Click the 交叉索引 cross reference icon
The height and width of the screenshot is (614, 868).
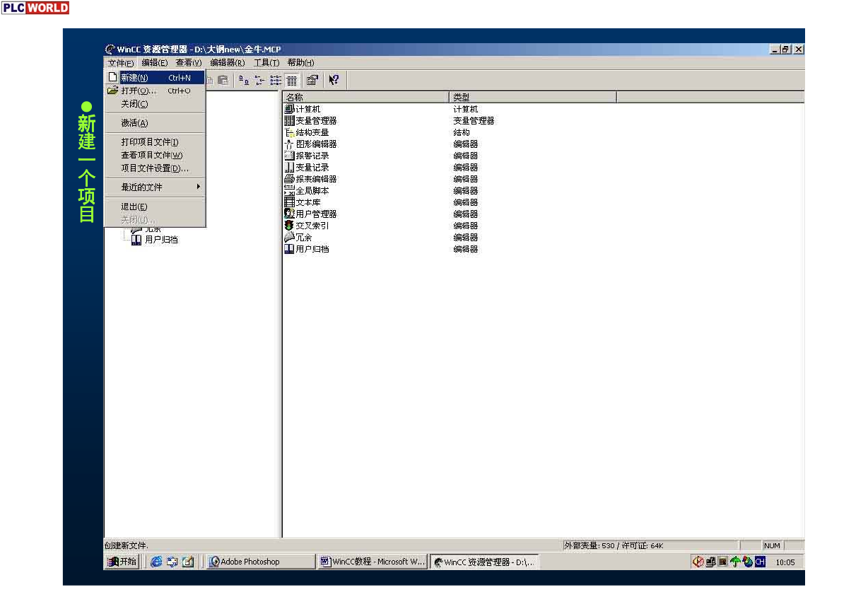pos(289,226)
